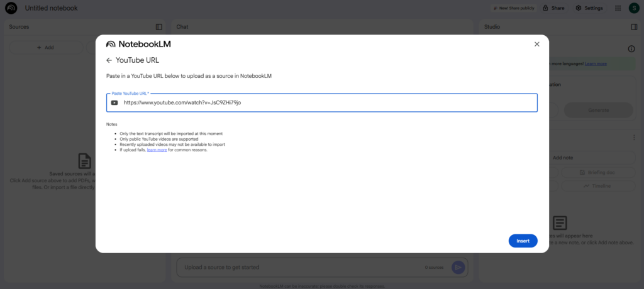This screenshot has height=289, width=644.
Task: Open the learn more link in Notes
Action: tap(157, 150)
